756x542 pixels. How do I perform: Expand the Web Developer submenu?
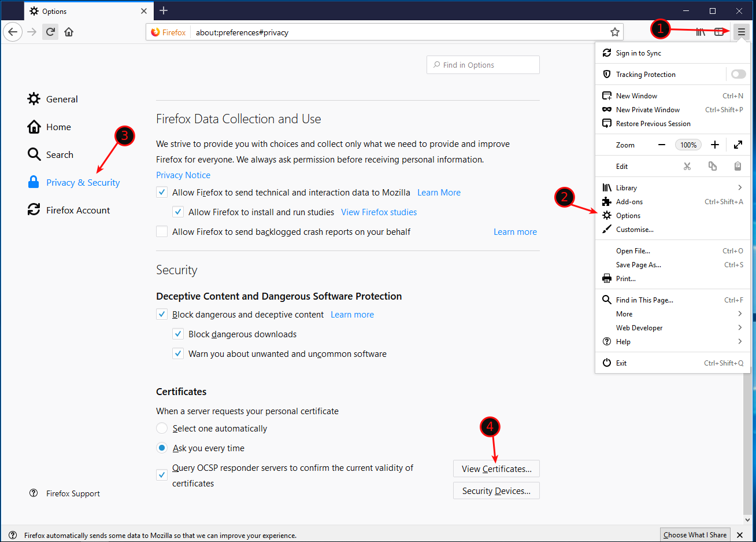coord(739,327)
